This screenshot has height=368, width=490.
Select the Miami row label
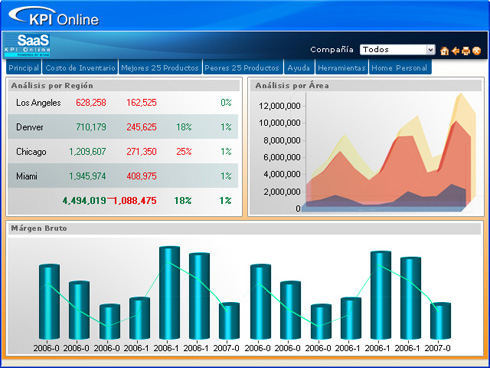[x=27, y=176]
